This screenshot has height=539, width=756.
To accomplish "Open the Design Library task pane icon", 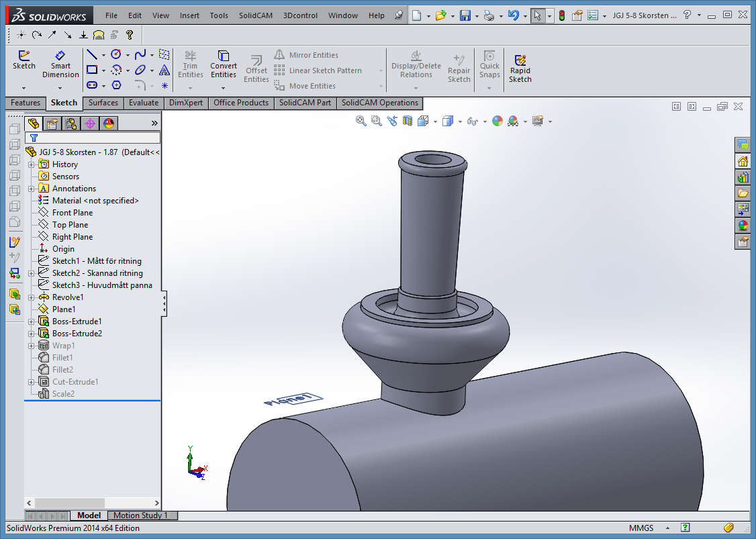I will (x=743, y=177).
